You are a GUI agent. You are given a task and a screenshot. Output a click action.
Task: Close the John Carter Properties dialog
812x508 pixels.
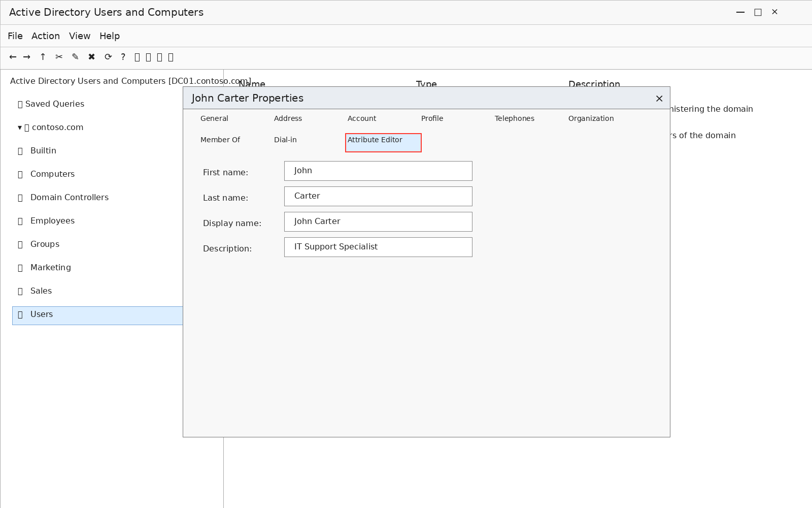[659, 99]
